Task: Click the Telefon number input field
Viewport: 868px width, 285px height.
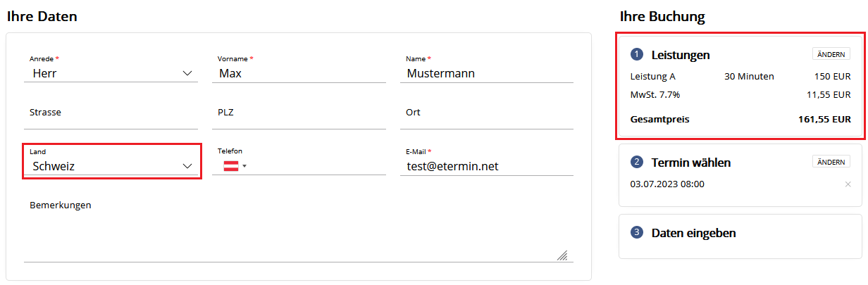Action: 317,166
